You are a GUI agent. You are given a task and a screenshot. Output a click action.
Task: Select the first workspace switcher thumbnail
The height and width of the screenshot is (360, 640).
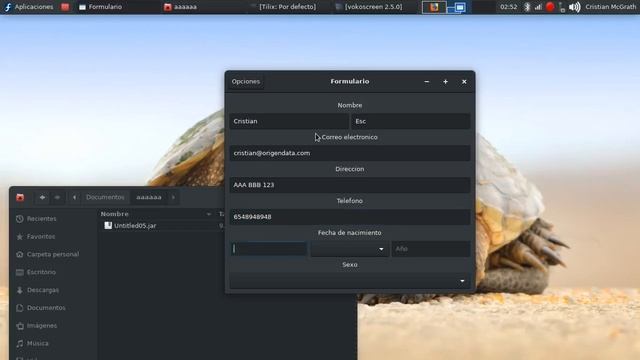point(434,7)
